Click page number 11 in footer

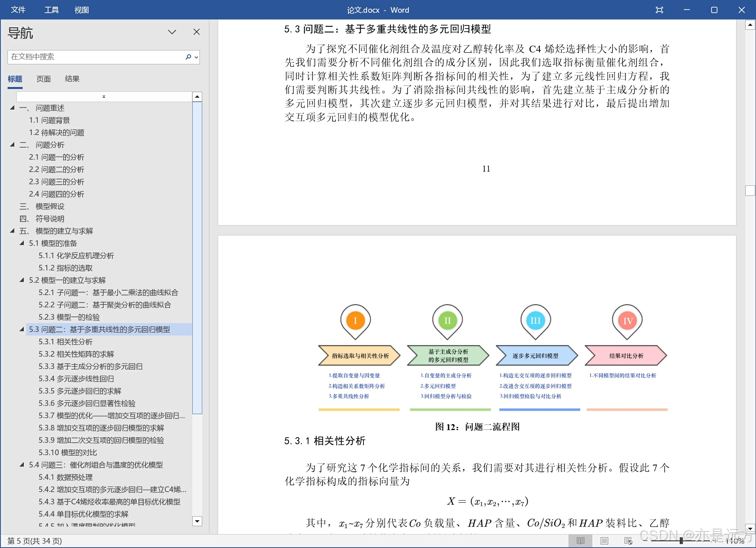coord(486,169)
